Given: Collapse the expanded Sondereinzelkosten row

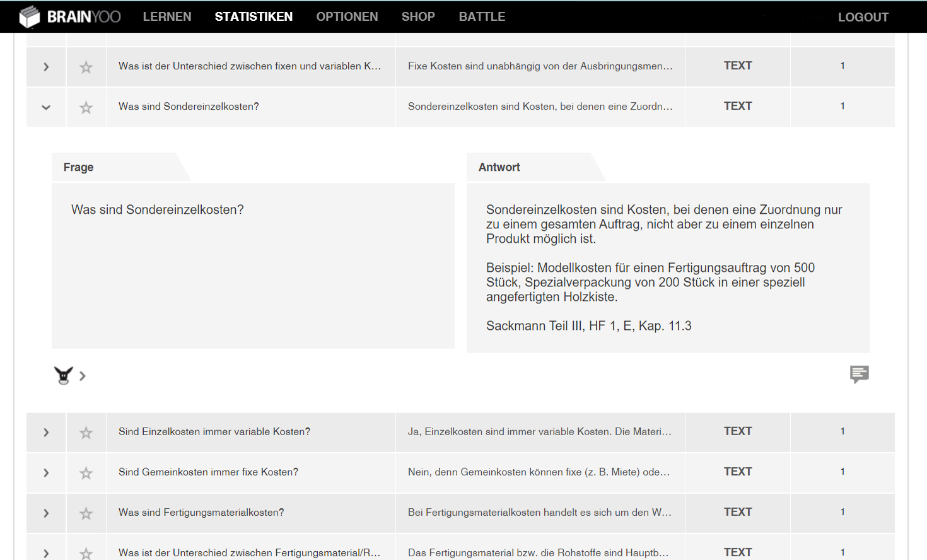Looking at the screenshot, I should [46, 107].
